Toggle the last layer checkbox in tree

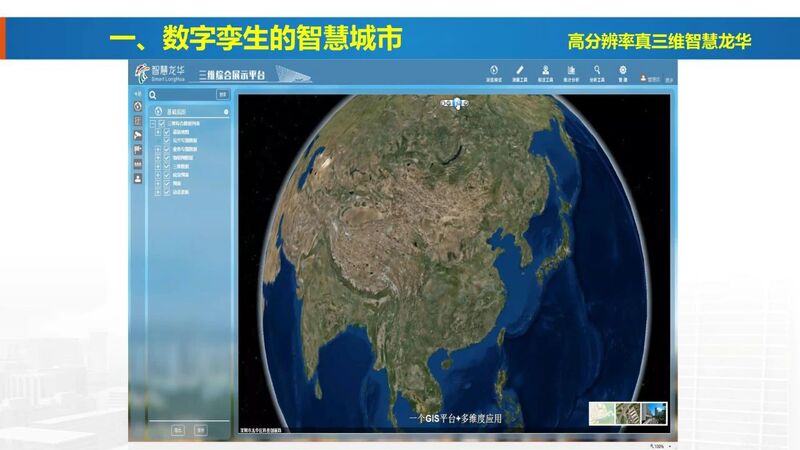[167, 193]
